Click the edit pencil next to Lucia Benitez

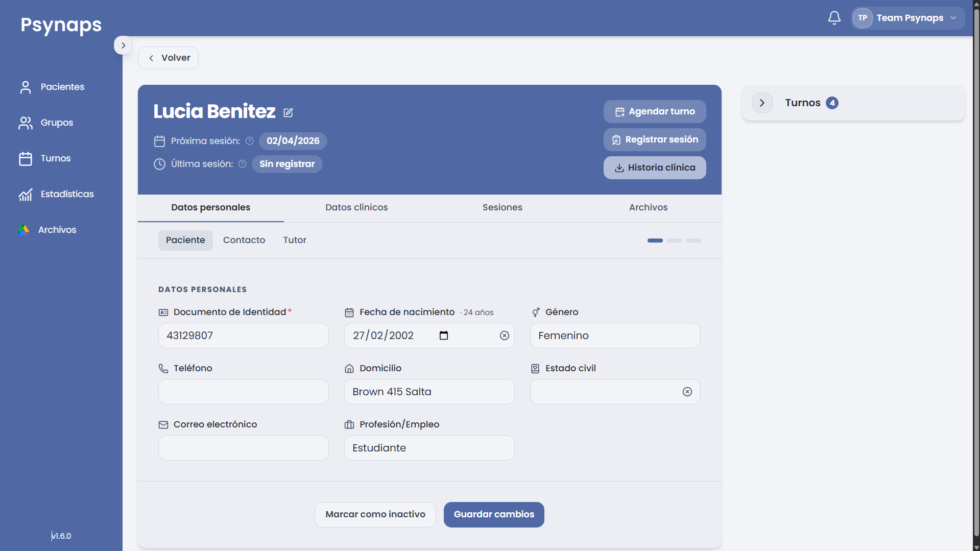click(288, 112)
